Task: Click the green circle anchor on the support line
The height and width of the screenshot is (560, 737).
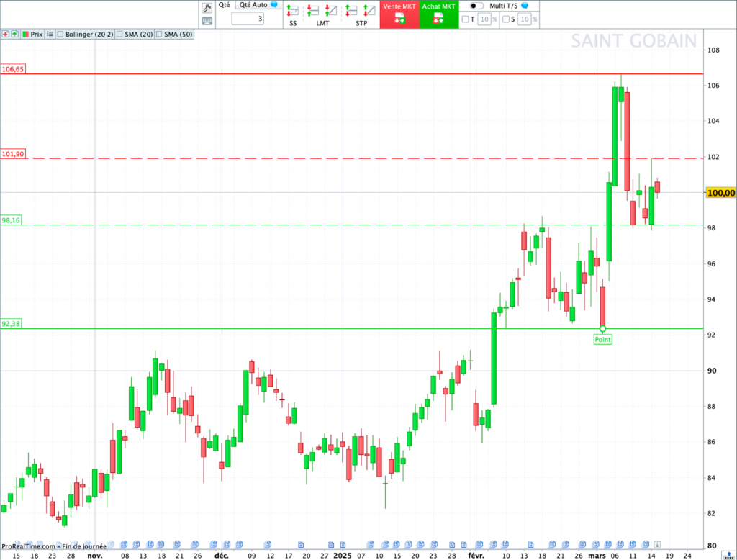Action: point(602,328)
